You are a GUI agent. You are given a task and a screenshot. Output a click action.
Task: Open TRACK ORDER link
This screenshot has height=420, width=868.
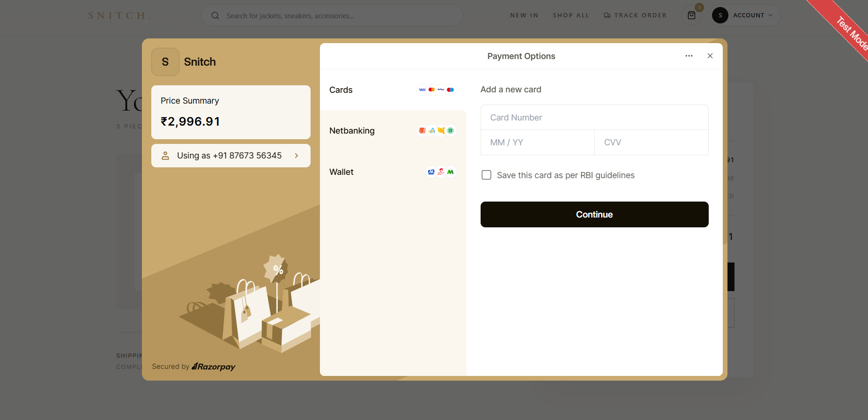coord(635,15)
